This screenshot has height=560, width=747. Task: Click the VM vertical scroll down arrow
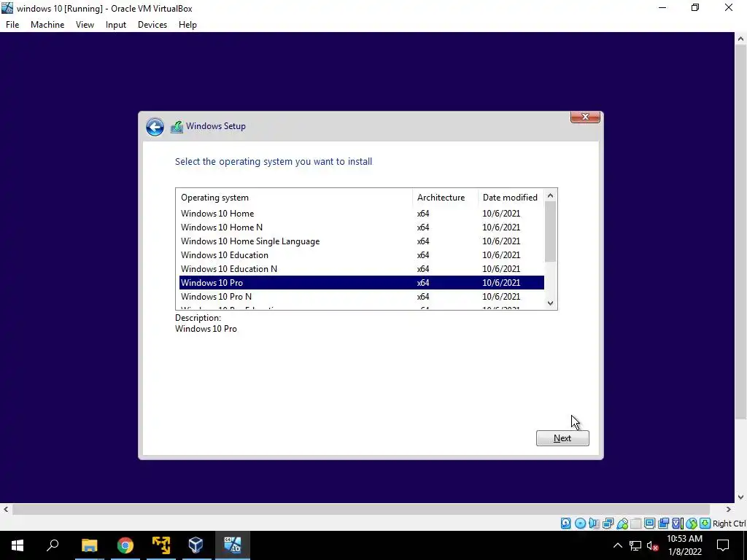coord(741,497)
